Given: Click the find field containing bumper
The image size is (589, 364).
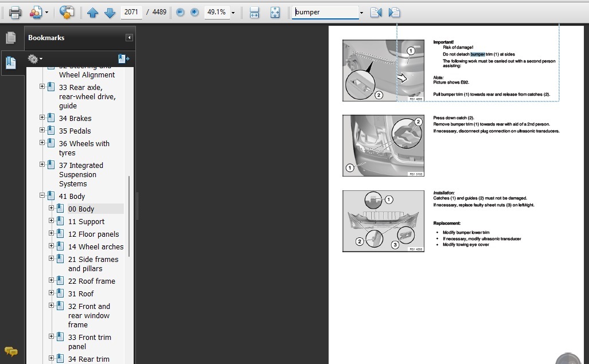Looking at the screenshot, I should coord(325,12).
